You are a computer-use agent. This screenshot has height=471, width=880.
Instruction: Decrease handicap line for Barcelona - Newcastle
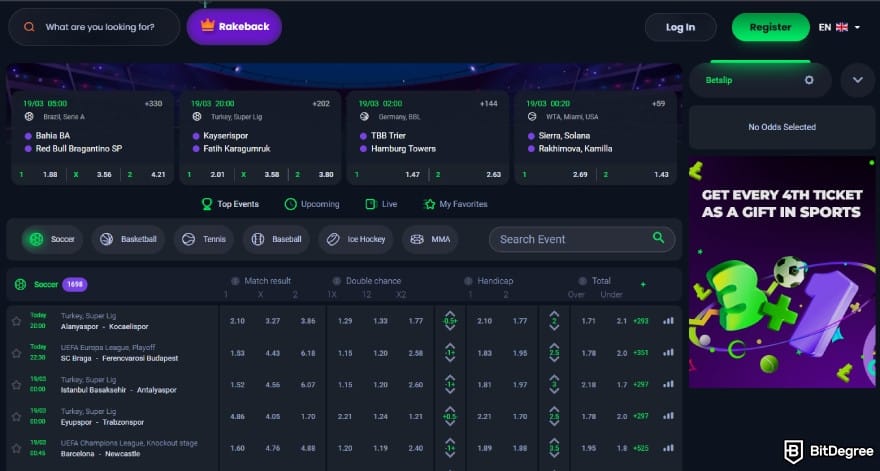tap(450, 456)
